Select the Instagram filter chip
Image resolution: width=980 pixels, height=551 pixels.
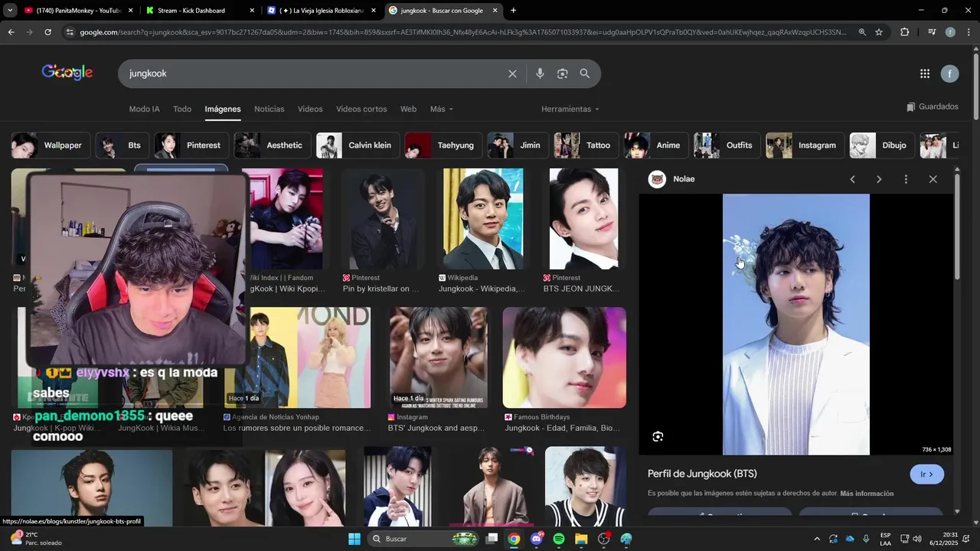(805, 145)
